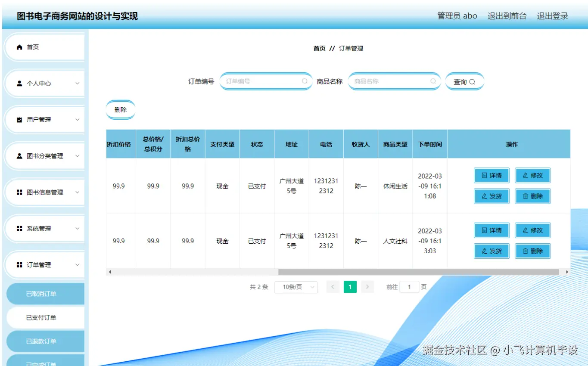Click the 前往 page number input box
Image resolution: width=588 pixels, height=366 pixels.
point(409,287)
